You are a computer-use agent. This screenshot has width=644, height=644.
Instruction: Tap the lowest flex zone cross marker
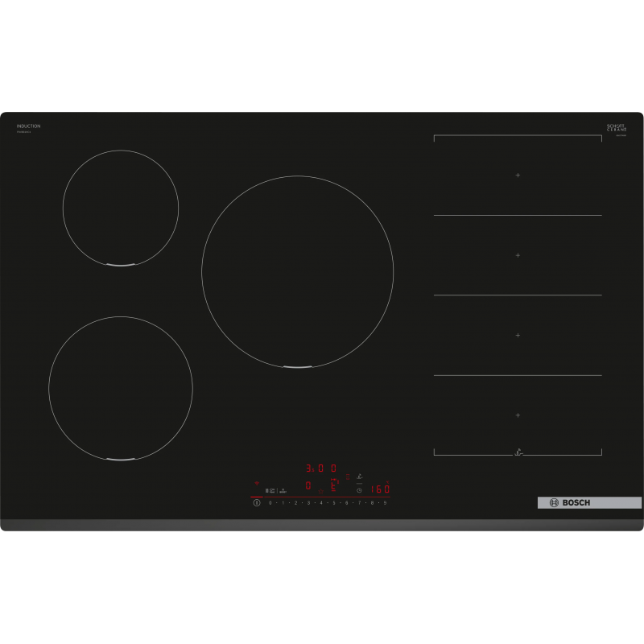(518, 415)
